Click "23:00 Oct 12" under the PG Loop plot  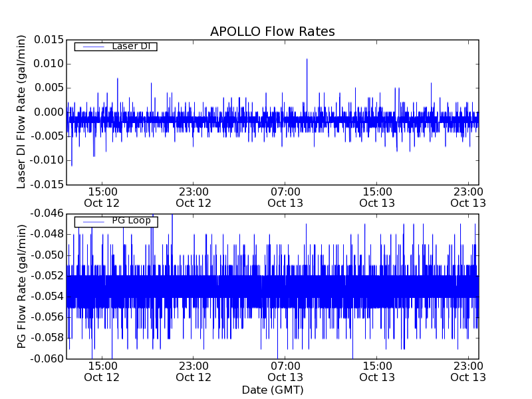coord(194,371)
